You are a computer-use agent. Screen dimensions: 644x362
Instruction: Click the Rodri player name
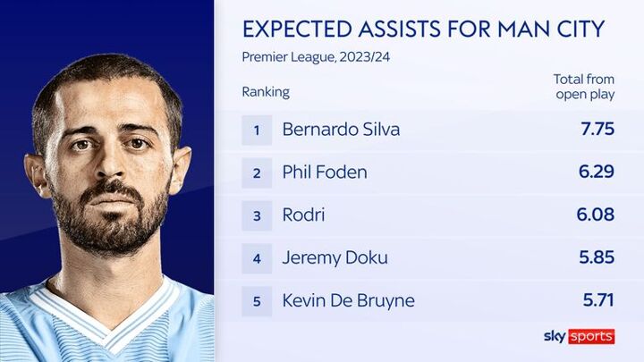click(306, 215)
